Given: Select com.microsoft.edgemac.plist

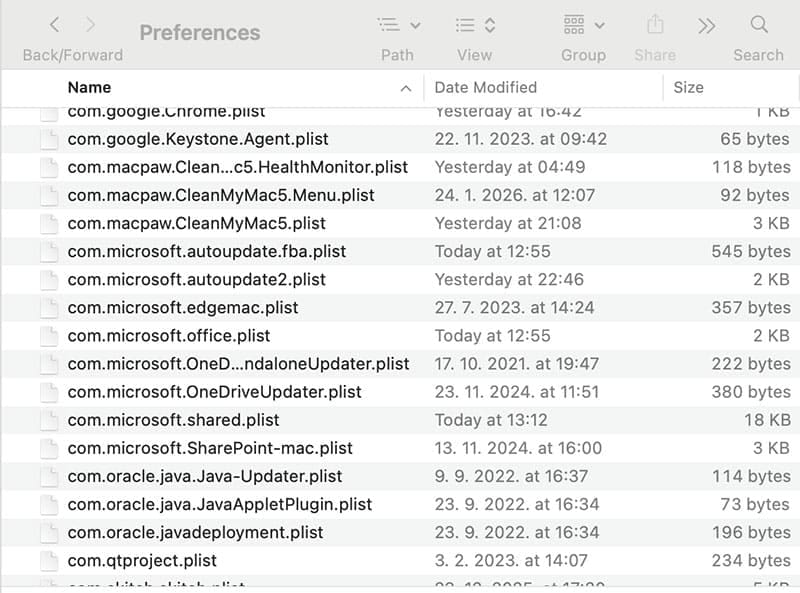Looking at the screenshot, I should click(x=183, y=307).
